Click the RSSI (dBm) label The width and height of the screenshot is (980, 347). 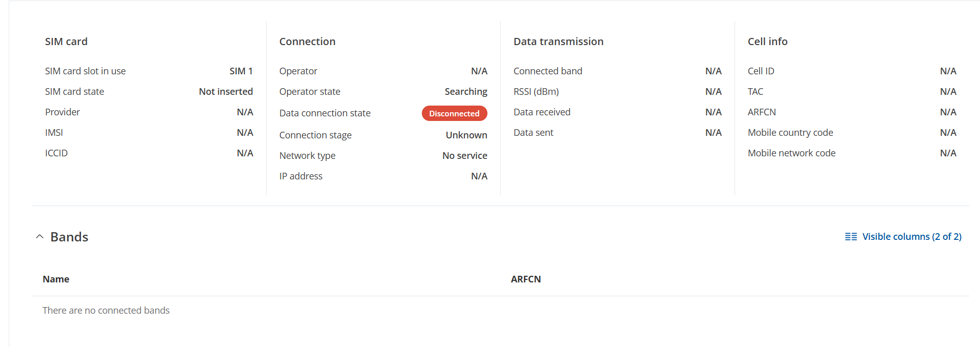pos(536,92)
